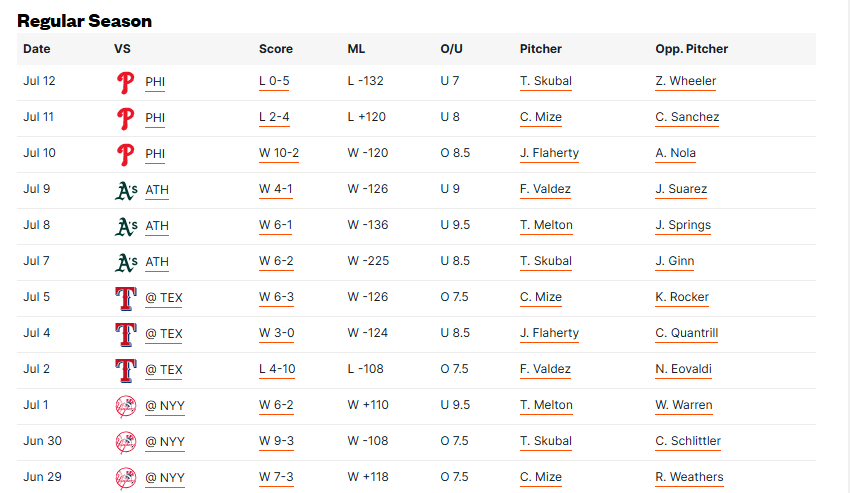Open the W 6-3 score link

coord(276,297)
